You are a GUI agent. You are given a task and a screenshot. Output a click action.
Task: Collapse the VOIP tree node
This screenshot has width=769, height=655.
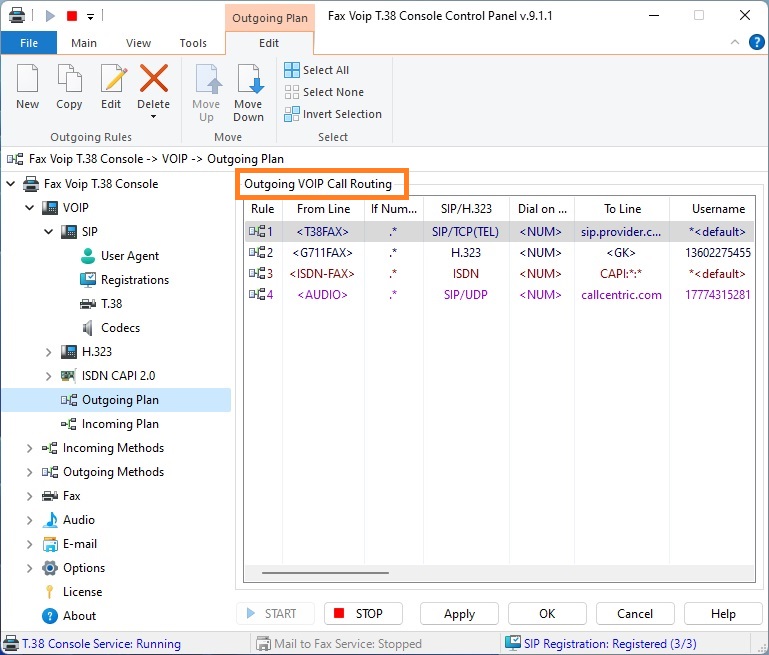tap(29, 208)
